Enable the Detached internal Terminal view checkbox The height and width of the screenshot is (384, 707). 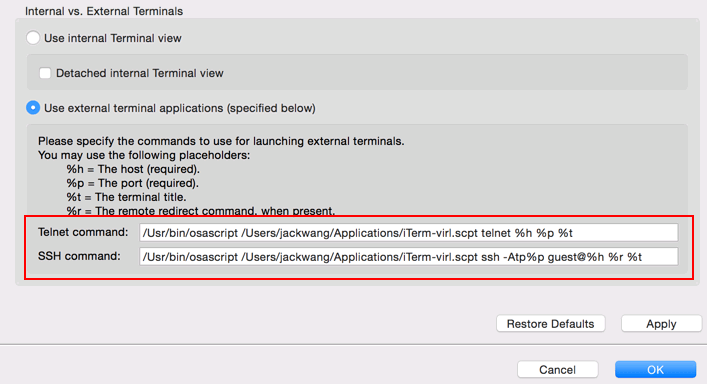coord(45,73)
